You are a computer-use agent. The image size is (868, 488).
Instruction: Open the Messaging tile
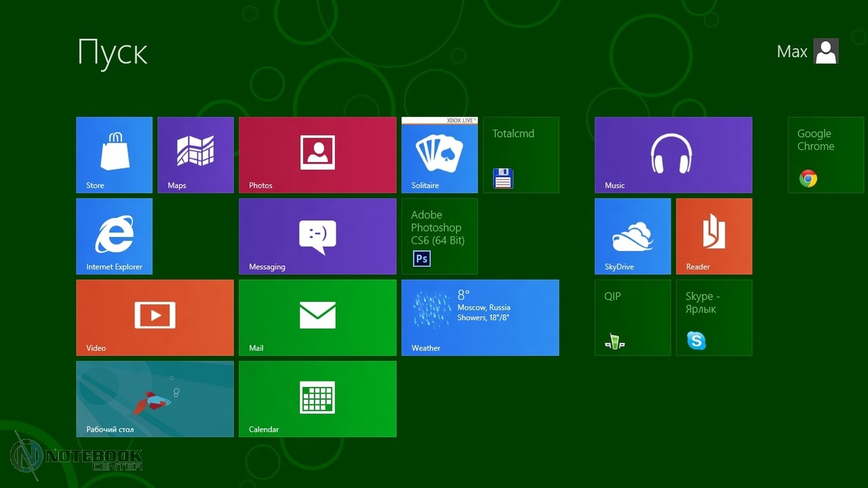point(317,236)
